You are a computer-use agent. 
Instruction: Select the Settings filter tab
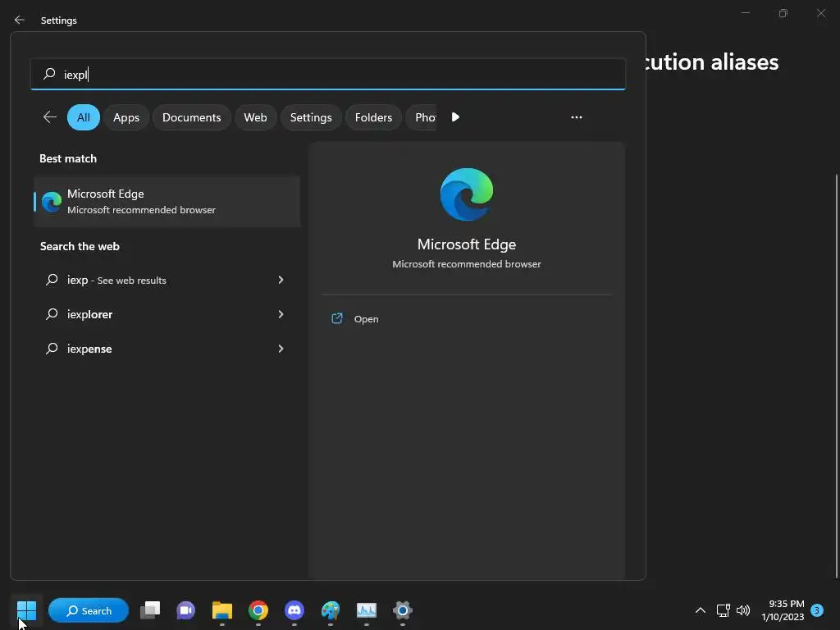click(311, 117)
